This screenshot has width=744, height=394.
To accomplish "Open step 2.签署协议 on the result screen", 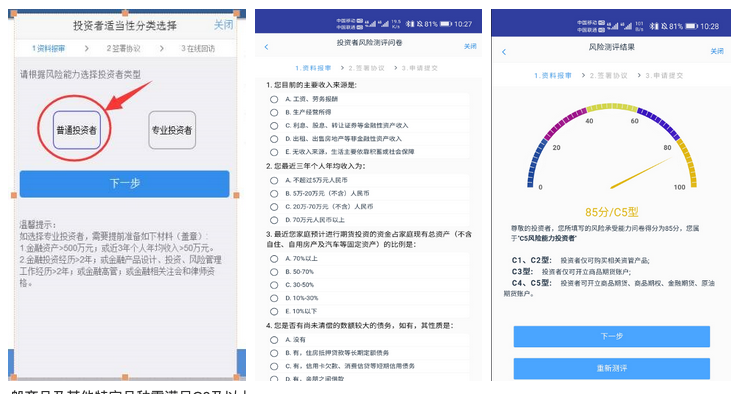I will click(609, 75).
